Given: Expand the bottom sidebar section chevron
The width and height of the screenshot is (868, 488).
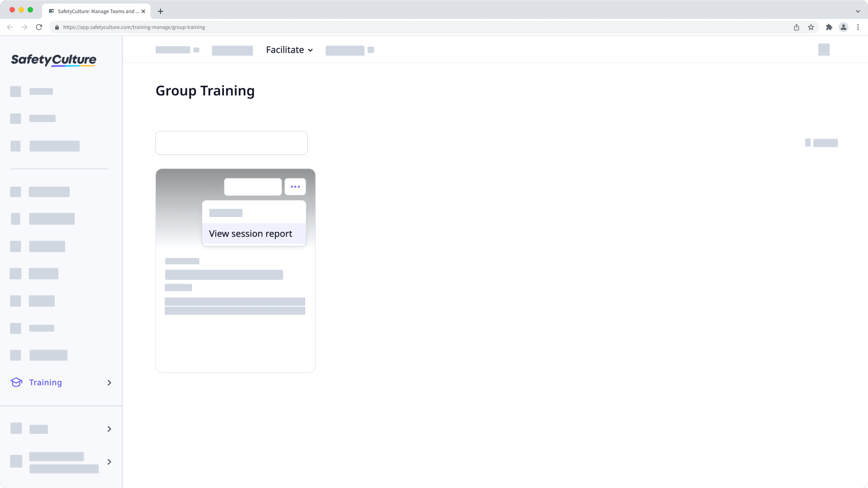Looking at the screenshot, I should click(109, 462).
